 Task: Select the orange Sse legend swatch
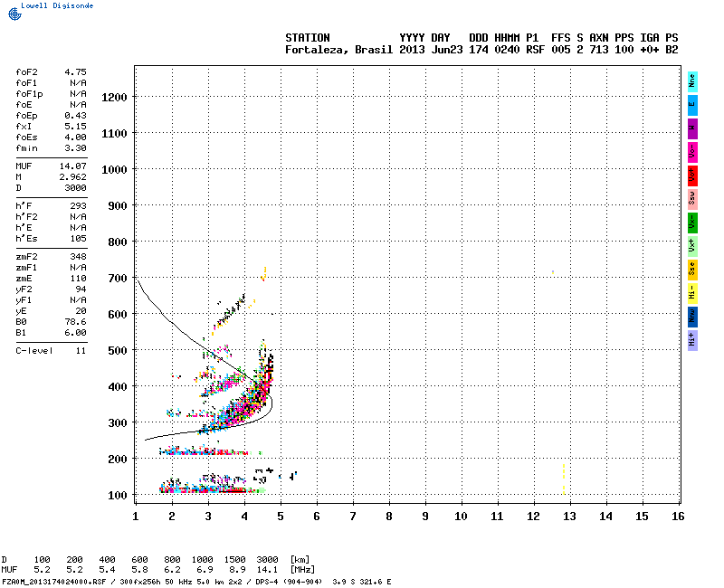tap(692, 270)
